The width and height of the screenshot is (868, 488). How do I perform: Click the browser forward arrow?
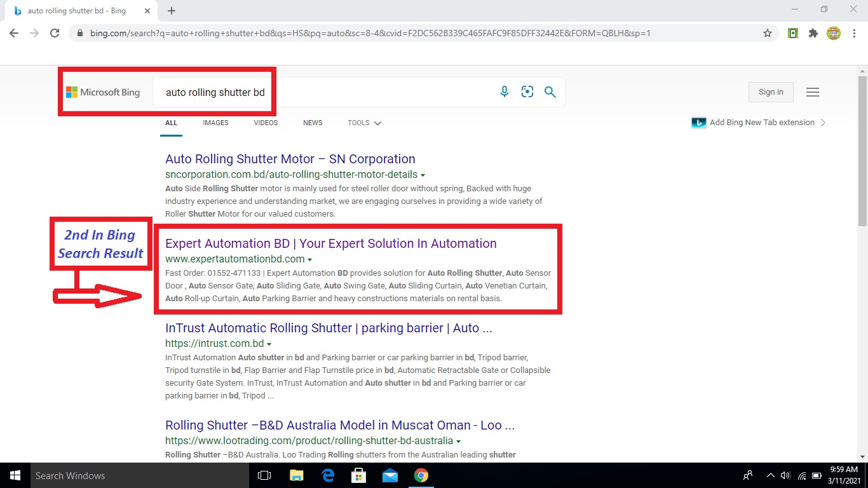tap(34, 33)
